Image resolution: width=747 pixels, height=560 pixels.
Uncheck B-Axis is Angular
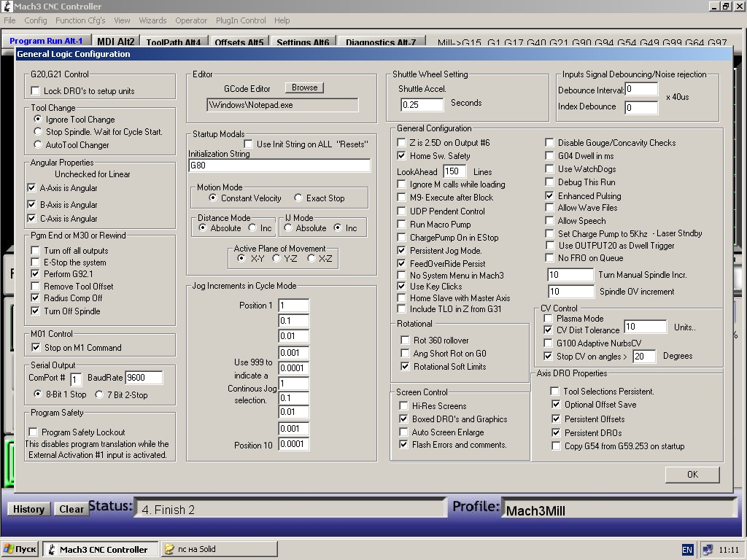point(31,204)
